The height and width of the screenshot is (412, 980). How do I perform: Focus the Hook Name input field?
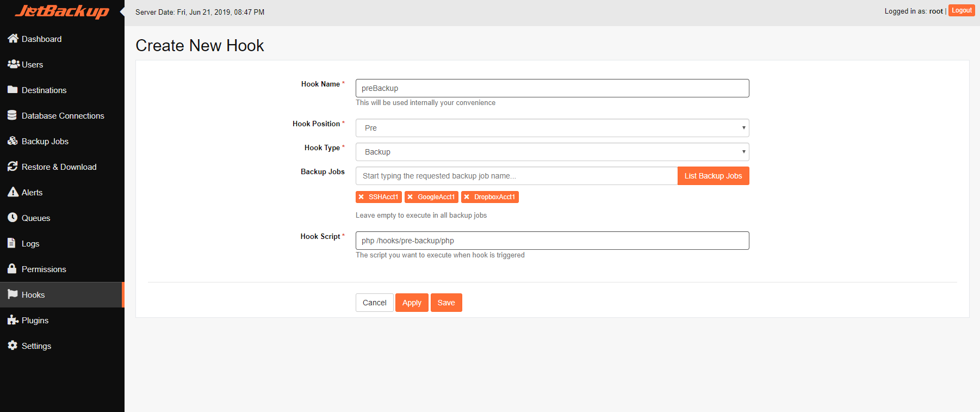pyautogui.click(x=552, y=88)
